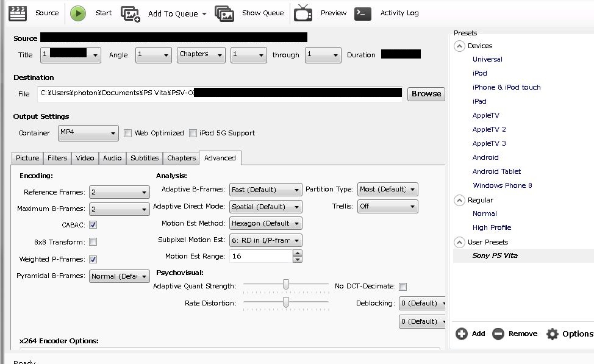Click the destination File path field
The width and height of the screenshot is (594, 364).
[x=220, y=93]
